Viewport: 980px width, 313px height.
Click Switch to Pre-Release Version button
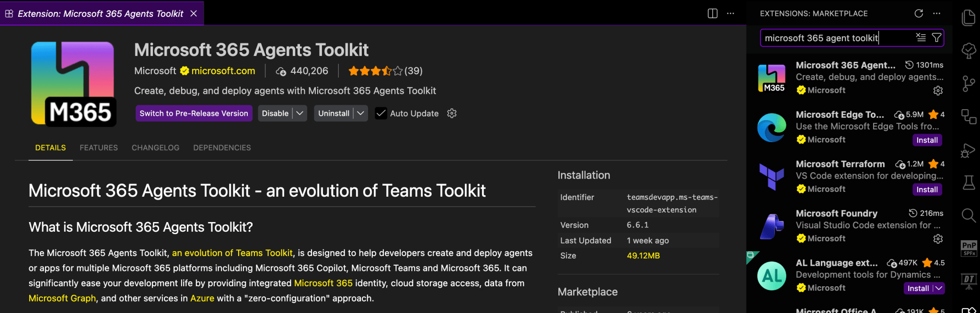click(194, 113)
